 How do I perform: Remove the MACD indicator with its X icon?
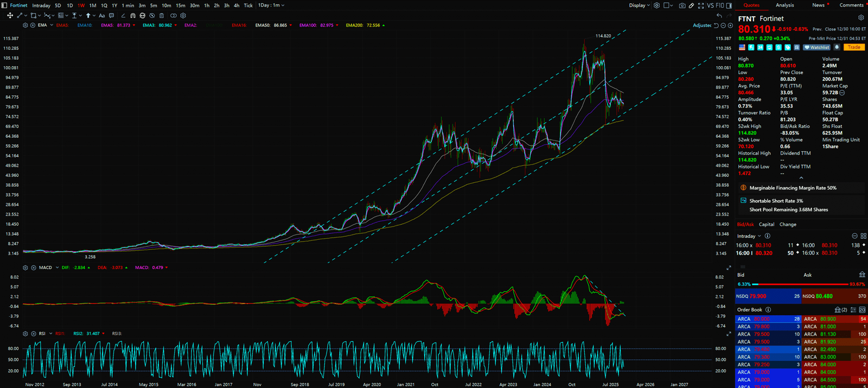(33, 268)
